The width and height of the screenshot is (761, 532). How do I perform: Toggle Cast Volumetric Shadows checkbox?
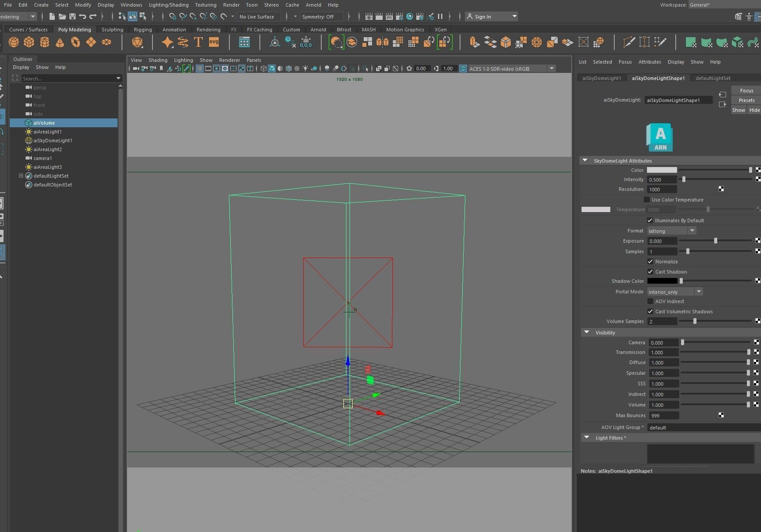coord(651,312)
